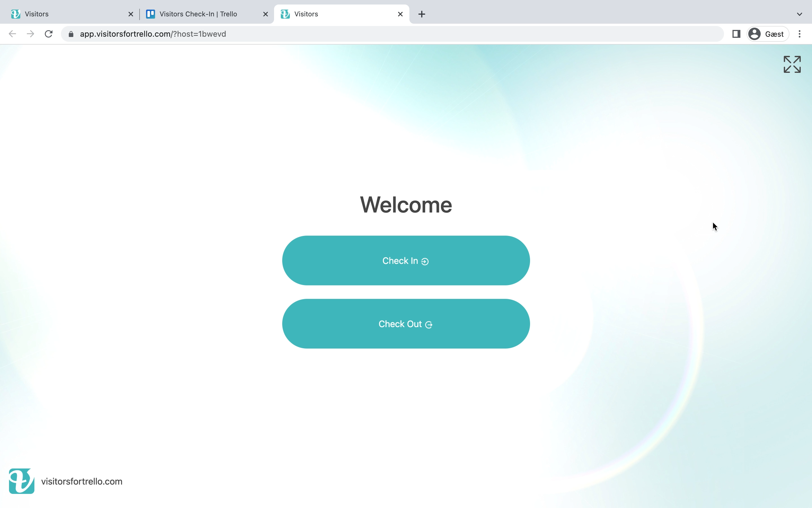Click the Check In button
Image resolution: width=812 pixels, height=508 pixels.
406,260
